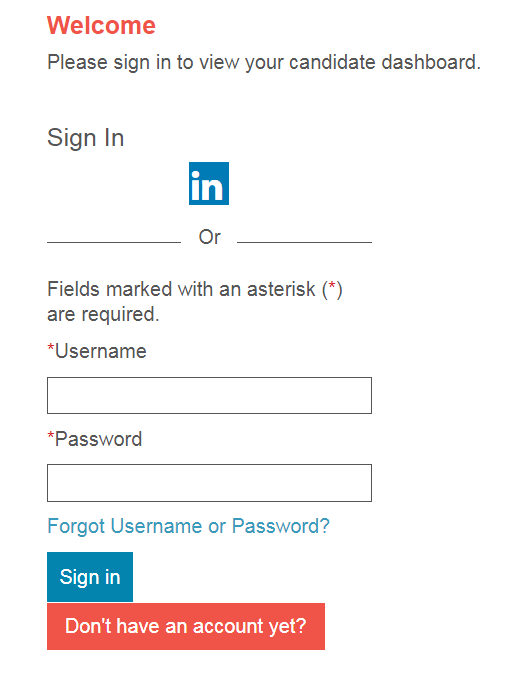Click the Fields marked with asterisk text
This screenshot has width=518, height=681.
pos(195,289)
